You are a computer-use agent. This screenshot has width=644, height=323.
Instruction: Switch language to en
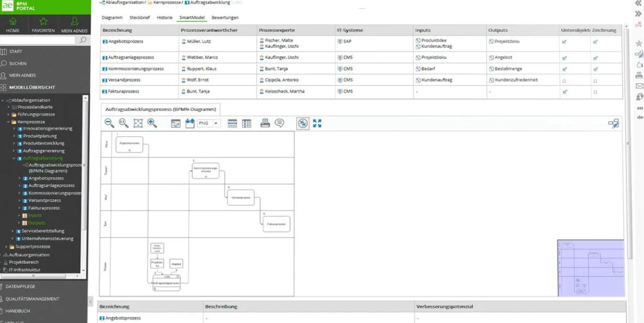(640, 108)
